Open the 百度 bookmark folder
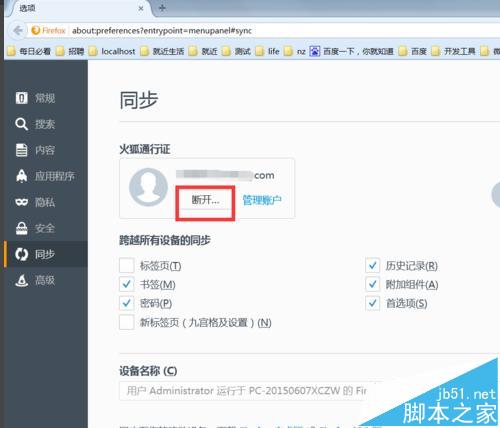Screen dimensions: 500x428 (x=413, y=51)
